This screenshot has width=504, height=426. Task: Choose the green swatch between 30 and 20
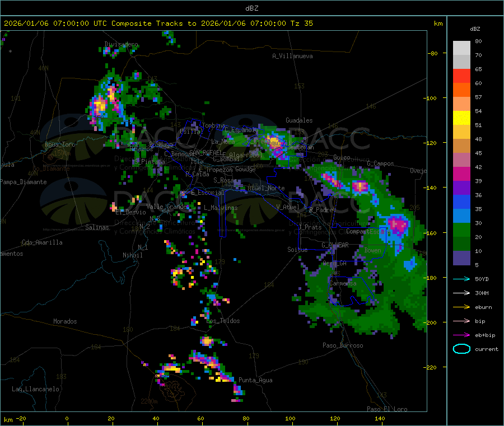click(461, 230)
